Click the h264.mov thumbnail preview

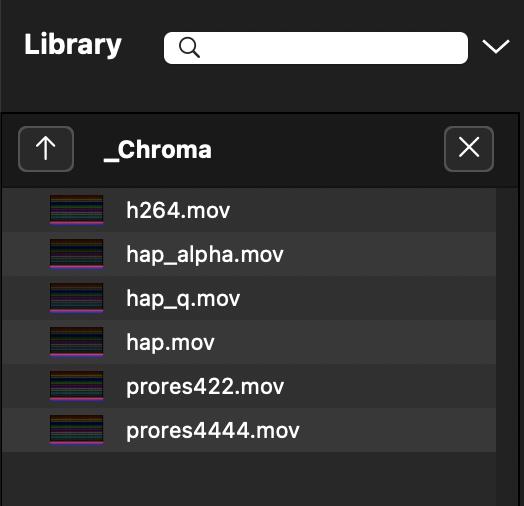click(x=77, y=210)
